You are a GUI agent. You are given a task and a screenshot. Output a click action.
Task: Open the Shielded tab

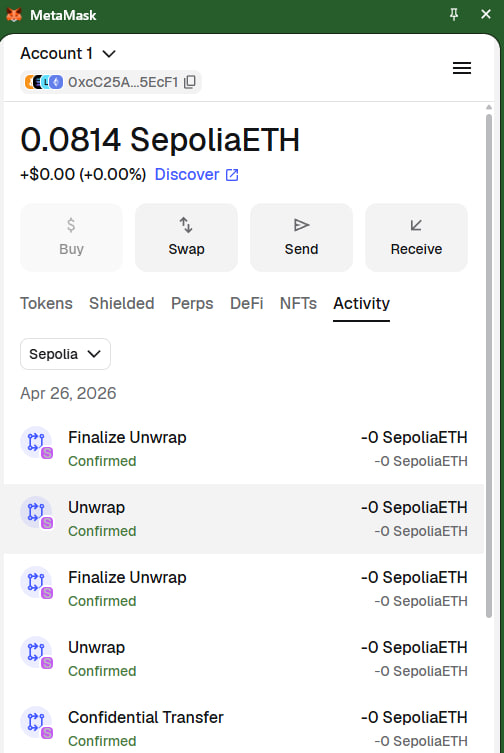click(x=122, y=304)
